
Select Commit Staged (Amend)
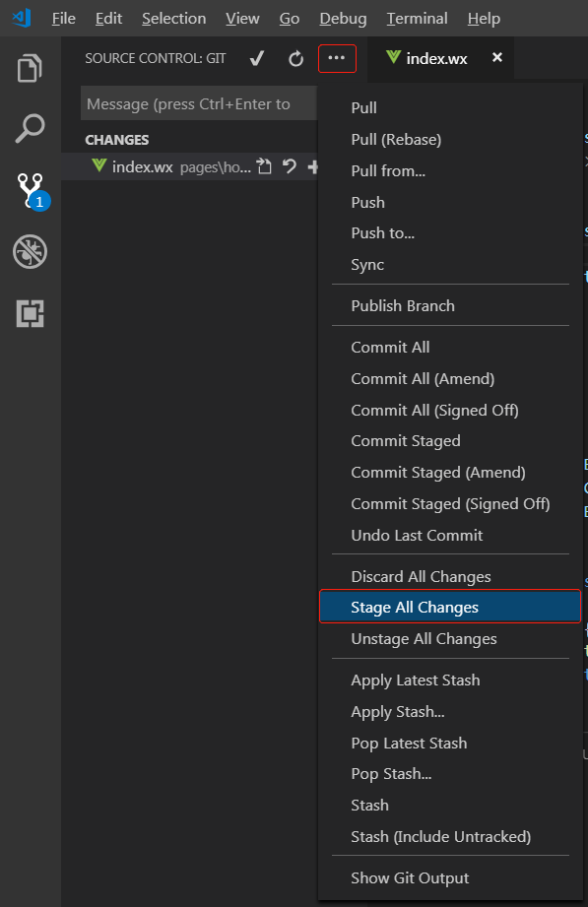pos(450,472)
